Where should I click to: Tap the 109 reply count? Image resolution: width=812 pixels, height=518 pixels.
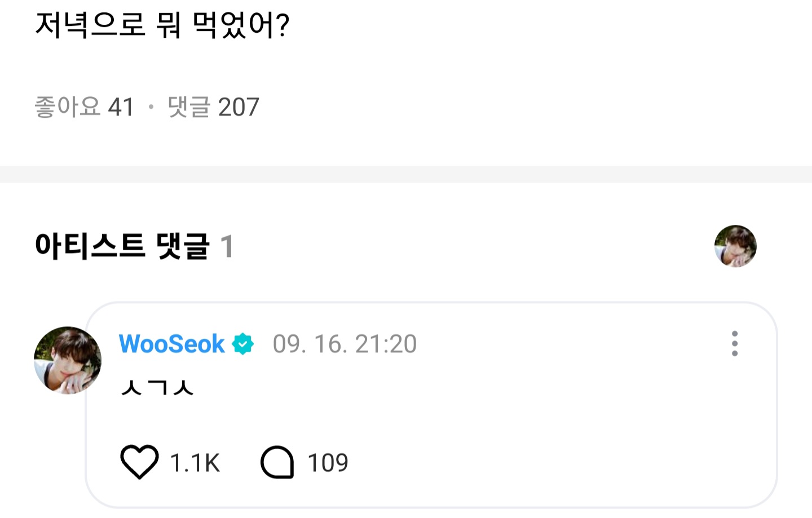tap(328, 463)
